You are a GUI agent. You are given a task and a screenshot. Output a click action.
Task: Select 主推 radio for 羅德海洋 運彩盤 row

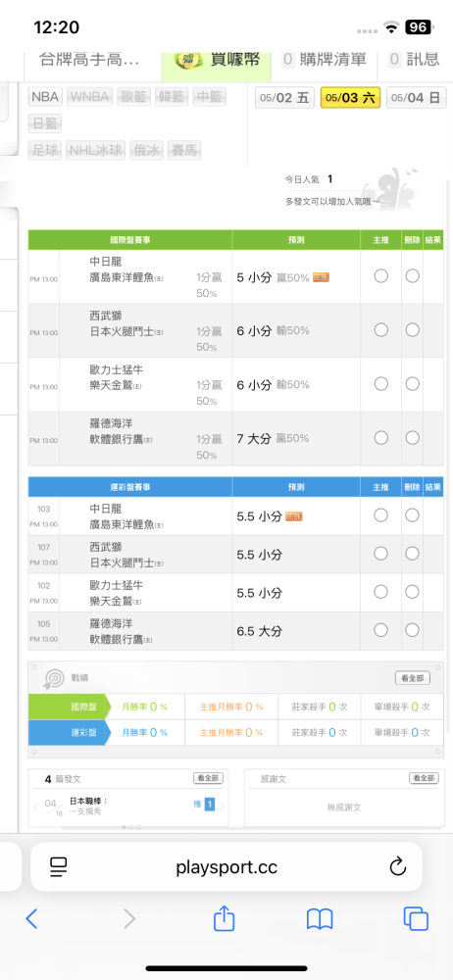(x=381, y=630)
